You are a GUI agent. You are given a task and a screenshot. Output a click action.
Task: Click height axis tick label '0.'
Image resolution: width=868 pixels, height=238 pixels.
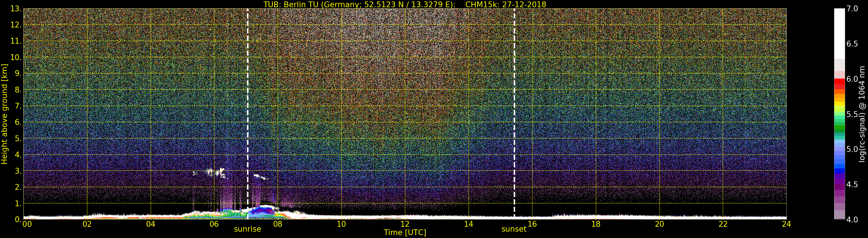(18, 220)
